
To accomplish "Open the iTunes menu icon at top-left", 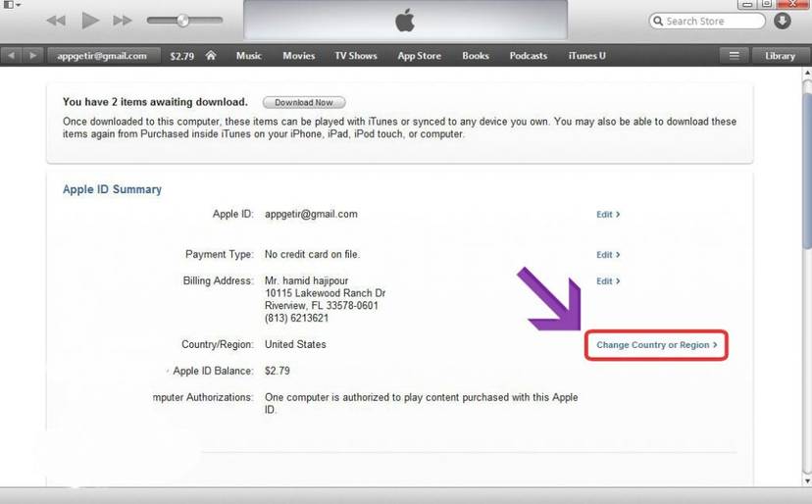I will [x=12, y=5].
